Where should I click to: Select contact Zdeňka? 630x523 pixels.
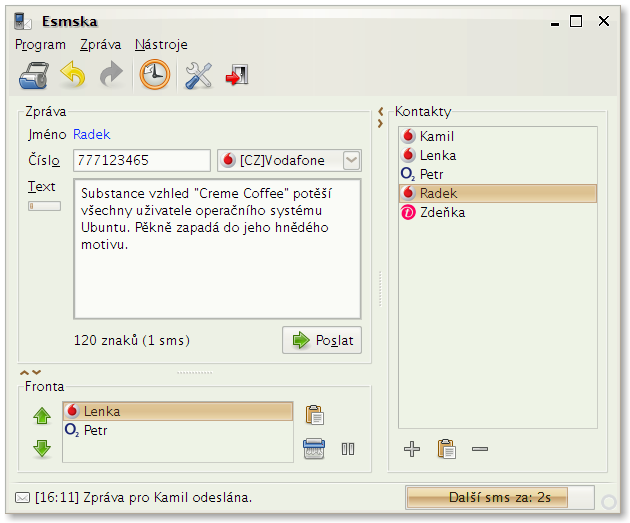pyautogui.click(x=497, y=212)
